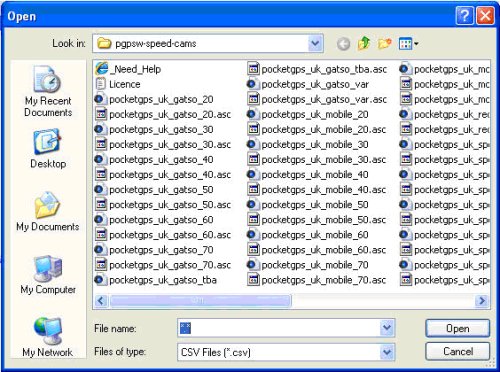Select the pocketgps_uk_mobile_60.asc file name
This screenshot has width=500, height=372.
323,250
